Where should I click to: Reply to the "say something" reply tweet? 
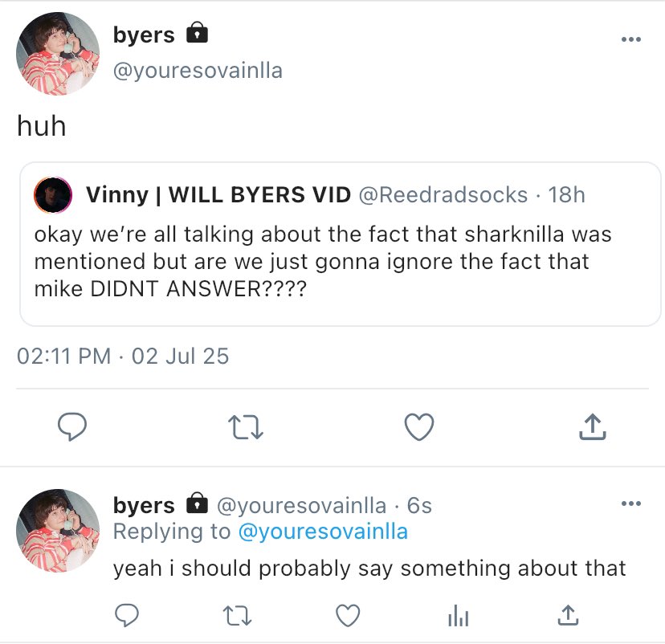[x=127, y=616]
